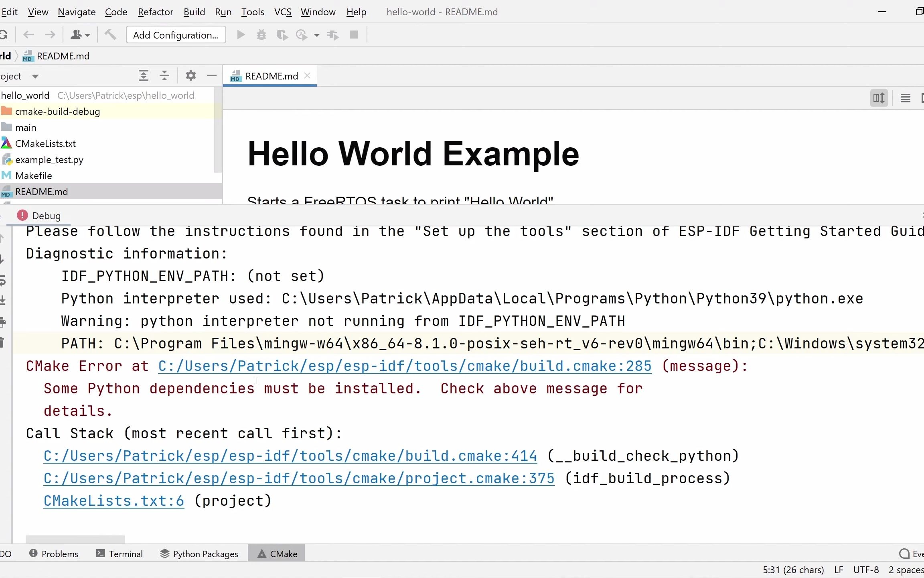The height and width of the screenshot is (578, 924).
Task: Toggle split editor and preview layout
Action: pyautogui.click(x=879, y=98)
